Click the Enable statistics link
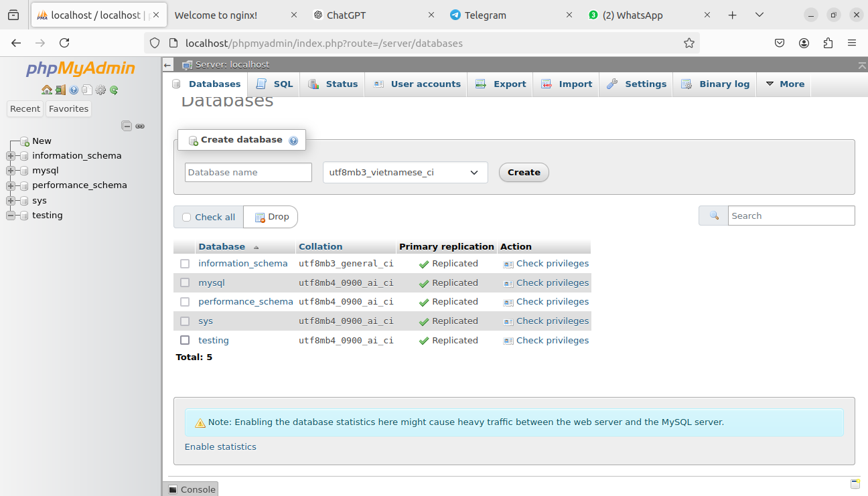Image resolution: width=868 pixels, height=496 pixels. tap(220, 446)
